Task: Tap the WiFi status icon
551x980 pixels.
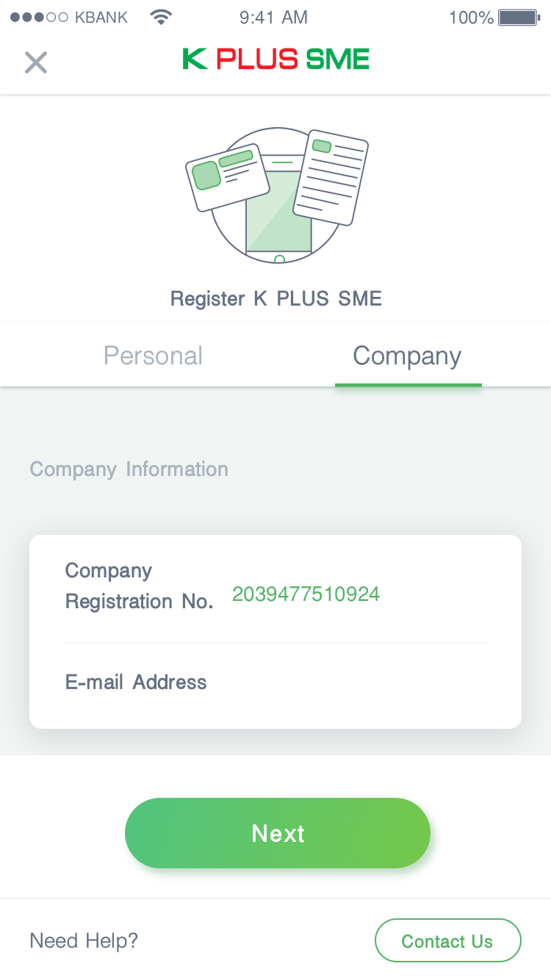Action: 160,18
